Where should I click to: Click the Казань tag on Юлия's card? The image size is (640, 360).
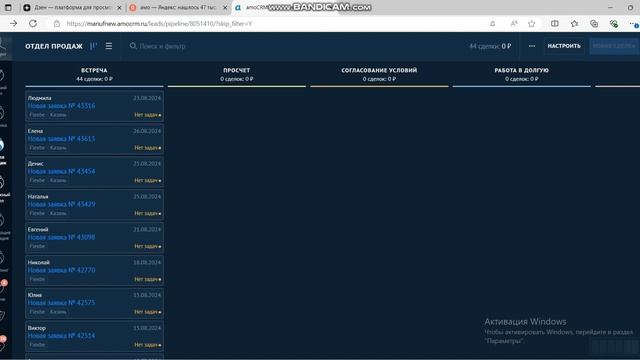tap(58, 312)
